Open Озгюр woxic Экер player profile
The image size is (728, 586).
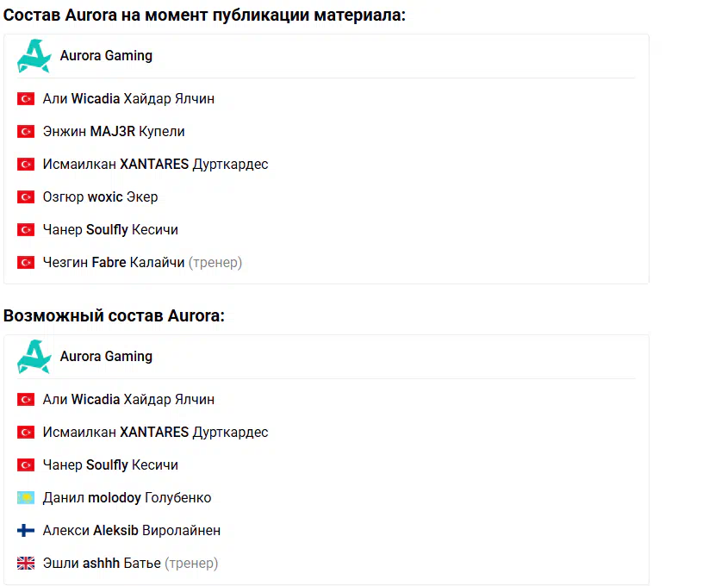100,197
